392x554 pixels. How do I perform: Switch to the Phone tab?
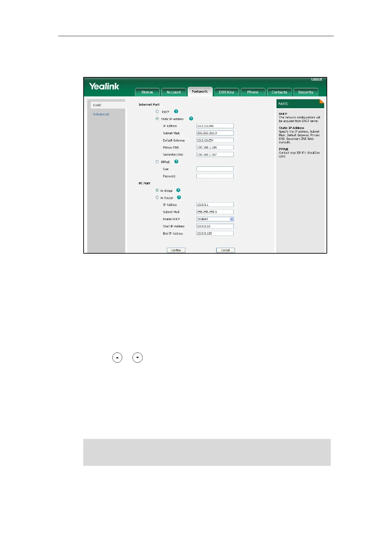(253, 92)
